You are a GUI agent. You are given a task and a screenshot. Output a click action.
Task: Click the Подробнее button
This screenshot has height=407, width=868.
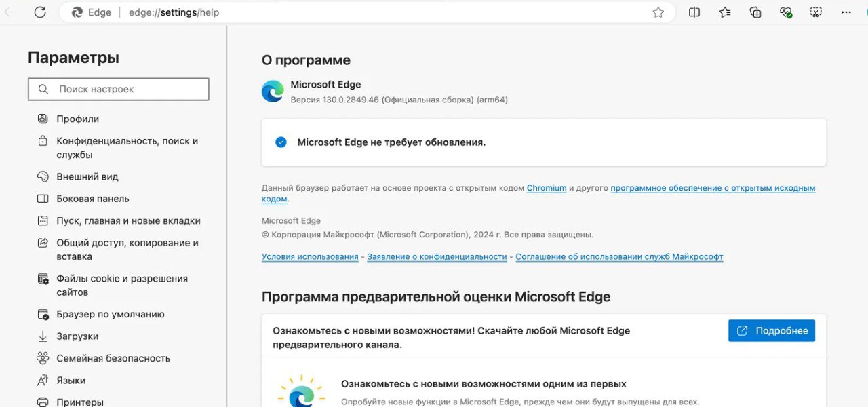tap(772, 331)
